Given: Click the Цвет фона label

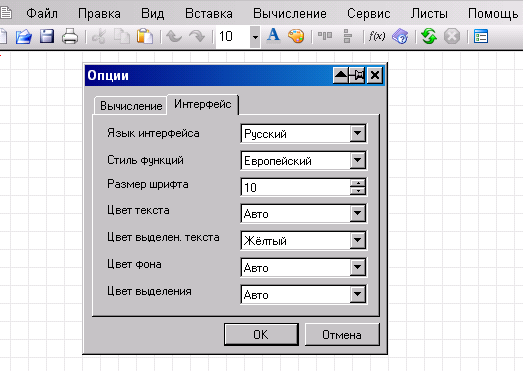Looking at the screenshot, I should 134,264.
